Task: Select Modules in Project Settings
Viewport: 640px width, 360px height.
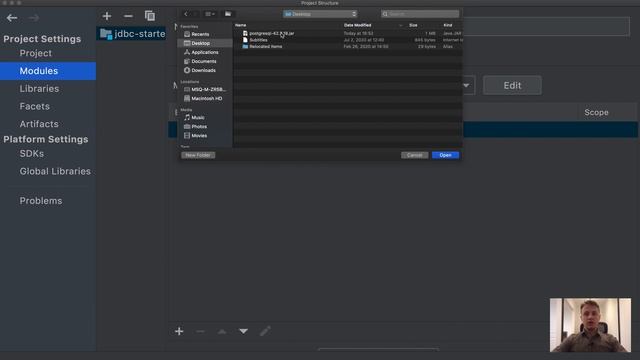Action: tap(48, 71)
